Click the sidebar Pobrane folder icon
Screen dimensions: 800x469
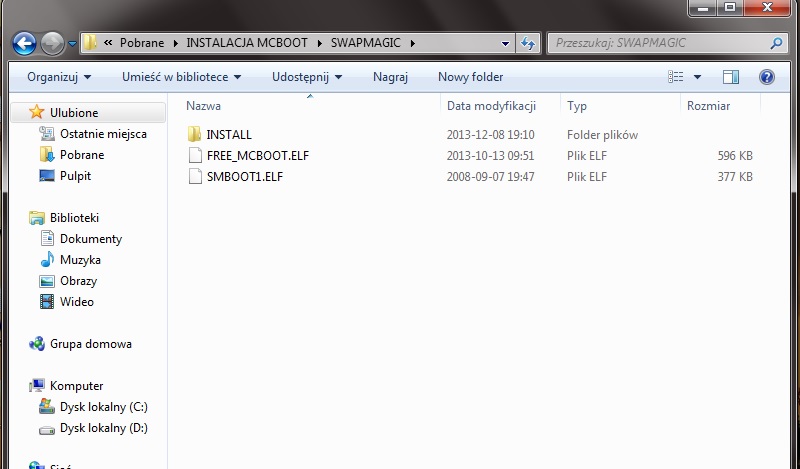[x=46, y=155]
